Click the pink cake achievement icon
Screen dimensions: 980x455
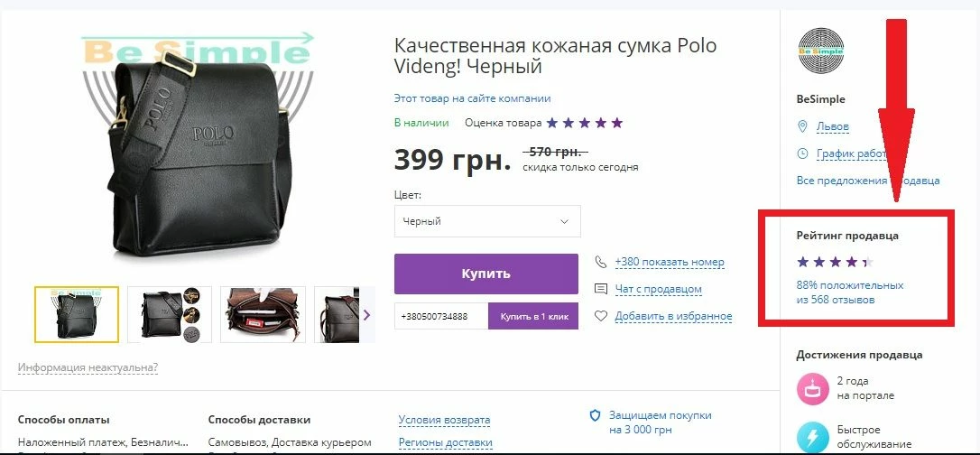812,387
